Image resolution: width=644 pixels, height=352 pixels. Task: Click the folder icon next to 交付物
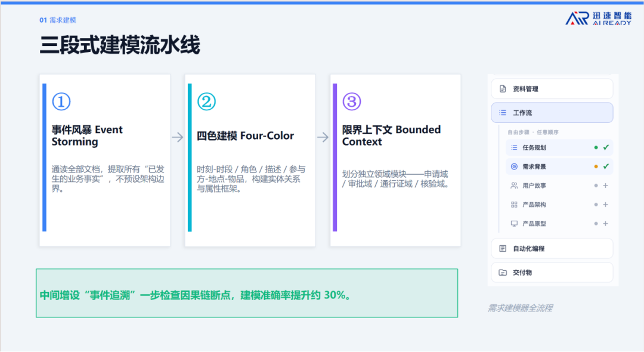tap(502, 272)
